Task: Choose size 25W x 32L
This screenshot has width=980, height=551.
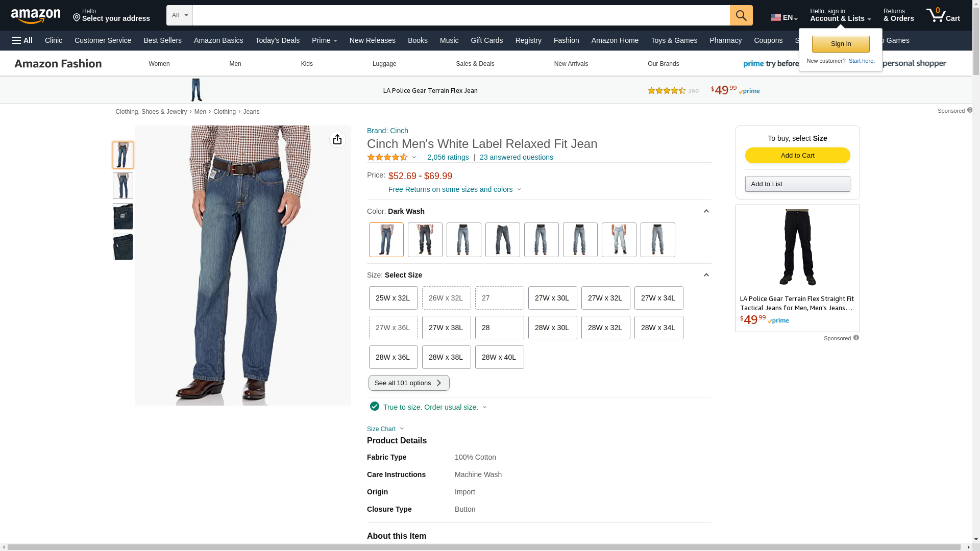Action: tap(393, 298)
